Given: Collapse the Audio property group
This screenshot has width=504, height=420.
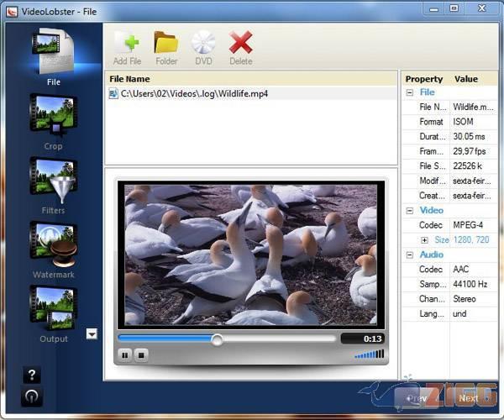Looking at the screenshot, I should pos(410,255).
